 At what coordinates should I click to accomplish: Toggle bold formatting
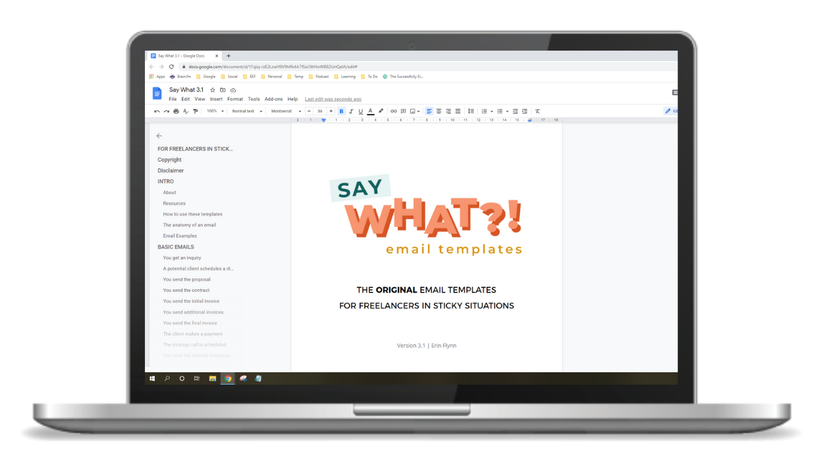(x=341, y=111)
